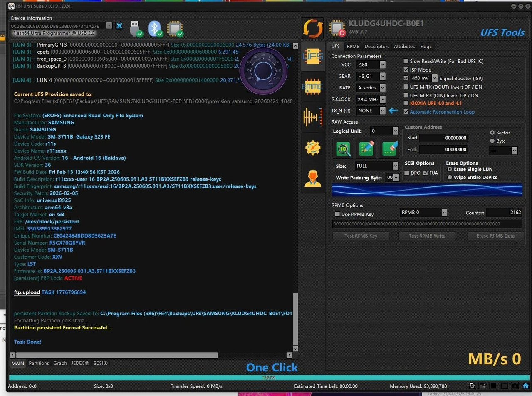Click the refresh icon in status bar
532x396 pixels.
(472, 386)
